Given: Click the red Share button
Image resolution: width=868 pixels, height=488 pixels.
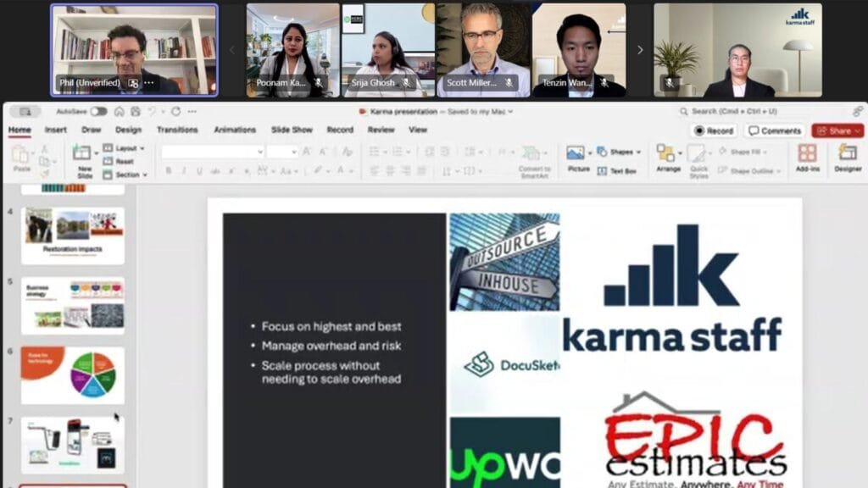Looking at the screenshot, I should (x=837, y=130).
